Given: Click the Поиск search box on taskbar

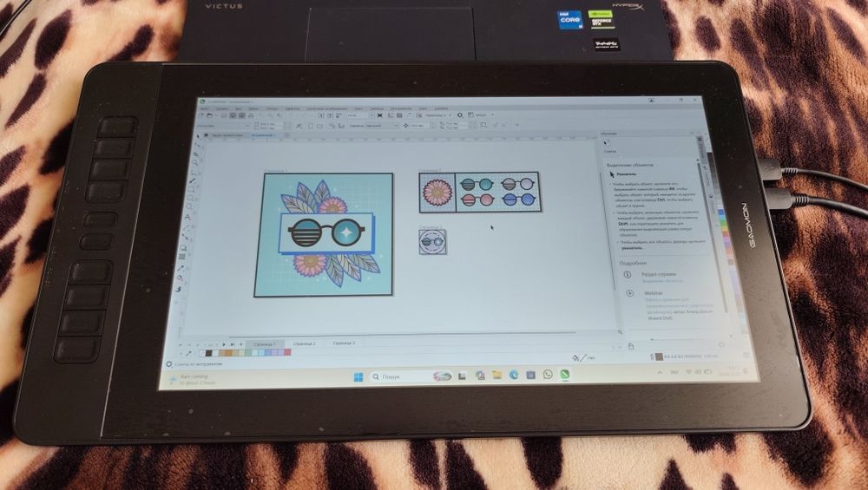Looking at the screenshot, I should click(410, 376).
